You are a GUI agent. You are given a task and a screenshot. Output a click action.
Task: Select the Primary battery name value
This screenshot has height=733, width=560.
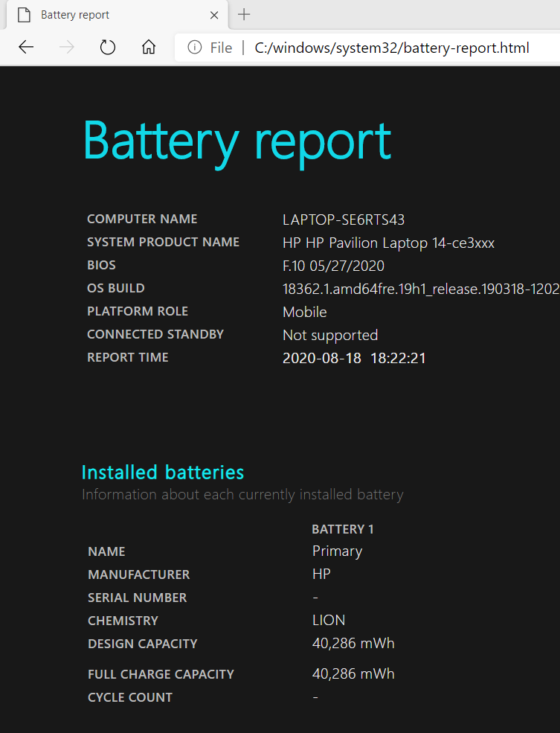coord(337,551)
